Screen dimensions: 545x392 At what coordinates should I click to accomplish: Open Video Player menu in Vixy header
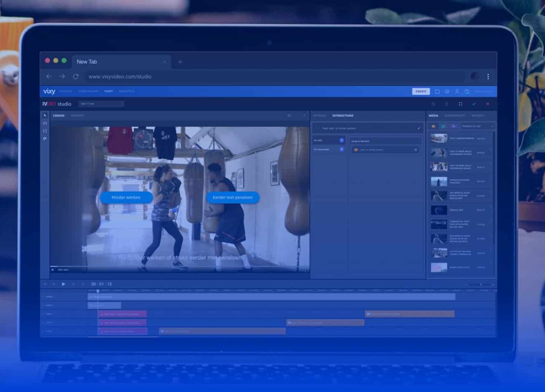(x=89, y=91)
